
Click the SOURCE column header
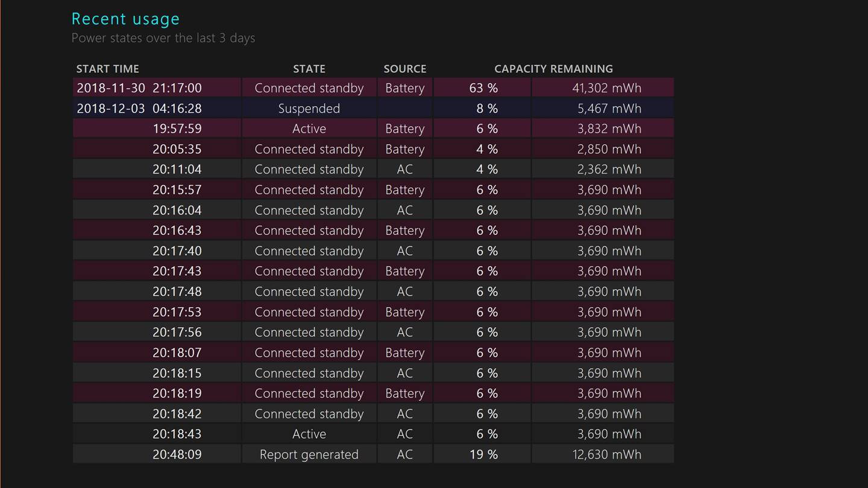404,69
